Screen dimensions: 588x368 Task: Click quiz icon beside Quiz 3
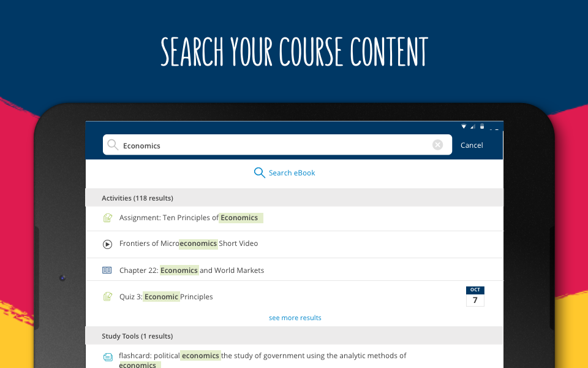[x=108, y=297]
